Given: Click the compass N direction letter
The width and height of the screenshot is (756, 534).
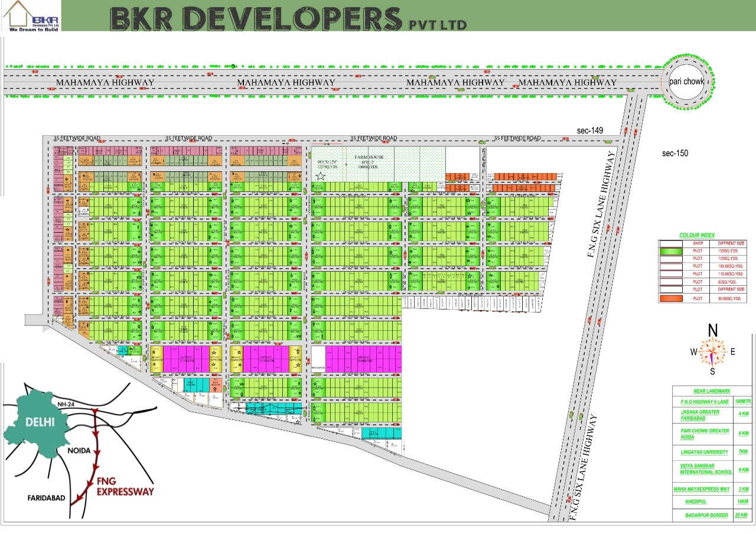Looking at the screenshot, I should point(713,330).
